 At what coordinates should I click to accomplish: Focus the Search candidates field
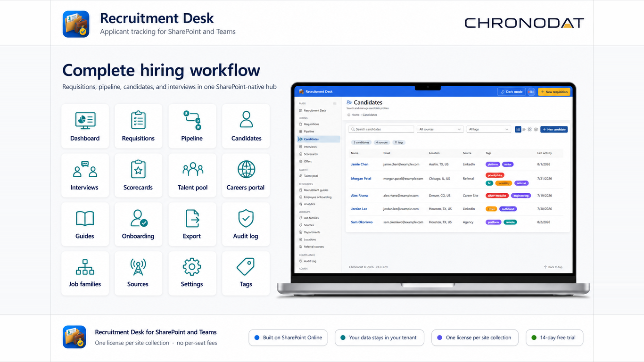pyautogui.click(x=381, y=129)
